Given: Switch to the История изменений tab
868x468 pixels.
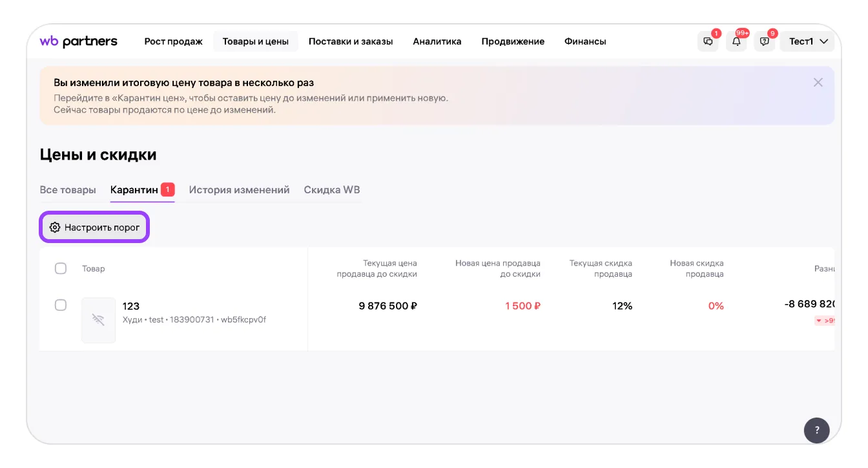Looking at the screenshot, I should tap(239, 189).
